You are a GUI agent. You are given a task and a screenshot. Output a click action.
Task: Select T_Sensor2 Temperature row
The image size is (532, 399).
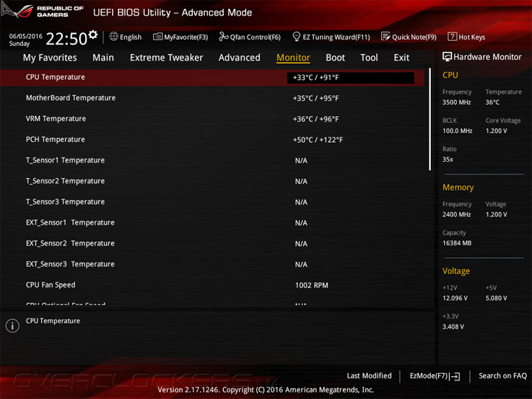(x=212, y=181)
